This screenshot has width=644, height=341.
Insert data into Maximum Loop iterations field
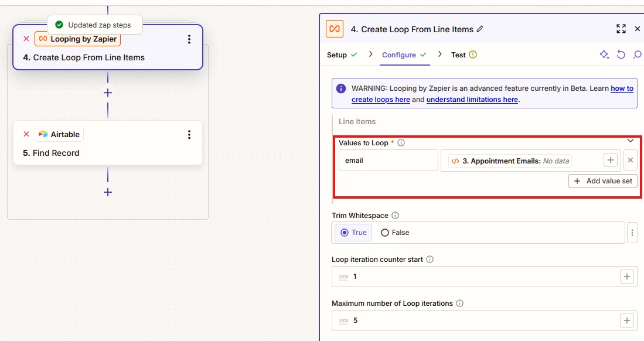[x=627, y=320]
